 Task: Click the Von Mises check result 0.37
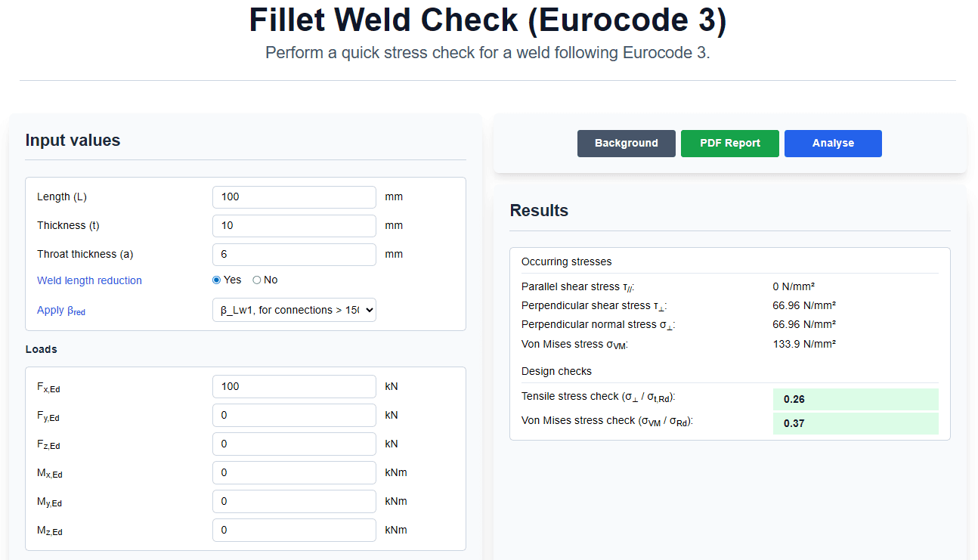(855, 424)
